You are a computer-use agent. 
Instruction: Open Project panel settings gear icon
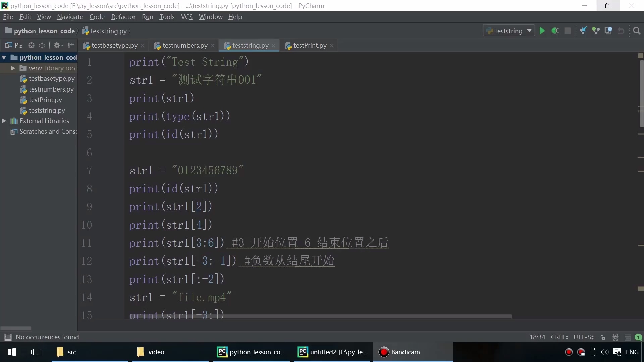coord(57,46)
